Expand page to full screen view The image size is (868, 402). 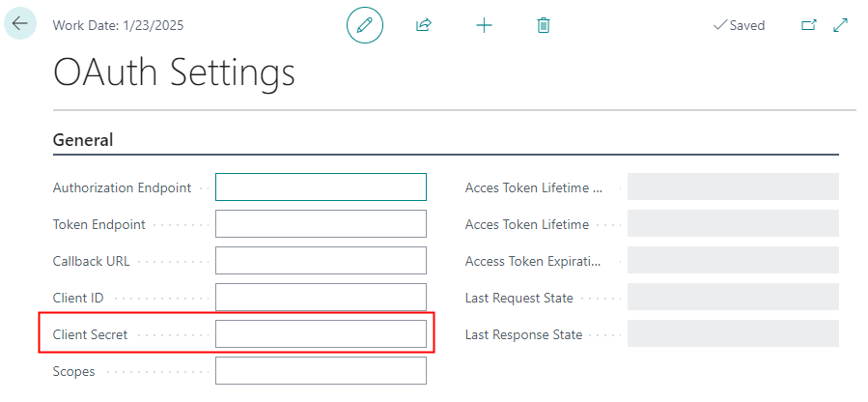(841, 25)
